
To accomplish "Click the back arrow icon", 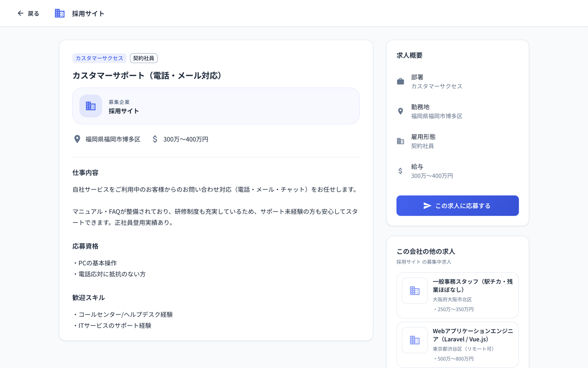I will coord(20,13).
